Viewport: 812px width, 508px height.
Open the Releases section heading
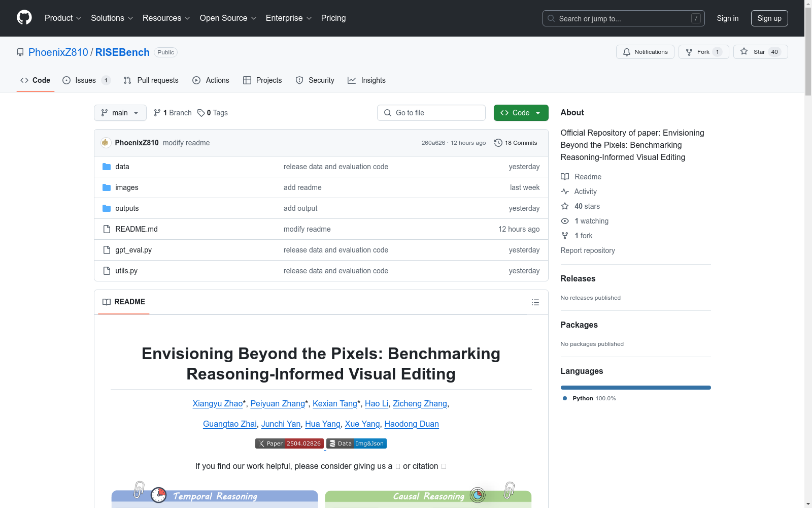click(x=578, y=278)
